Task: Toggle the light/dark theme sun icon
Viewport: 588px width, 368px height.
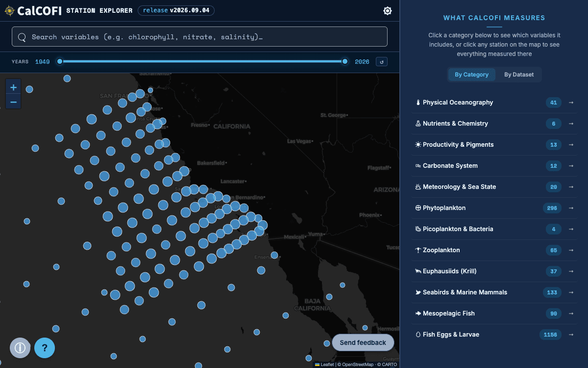Action: 388,11
